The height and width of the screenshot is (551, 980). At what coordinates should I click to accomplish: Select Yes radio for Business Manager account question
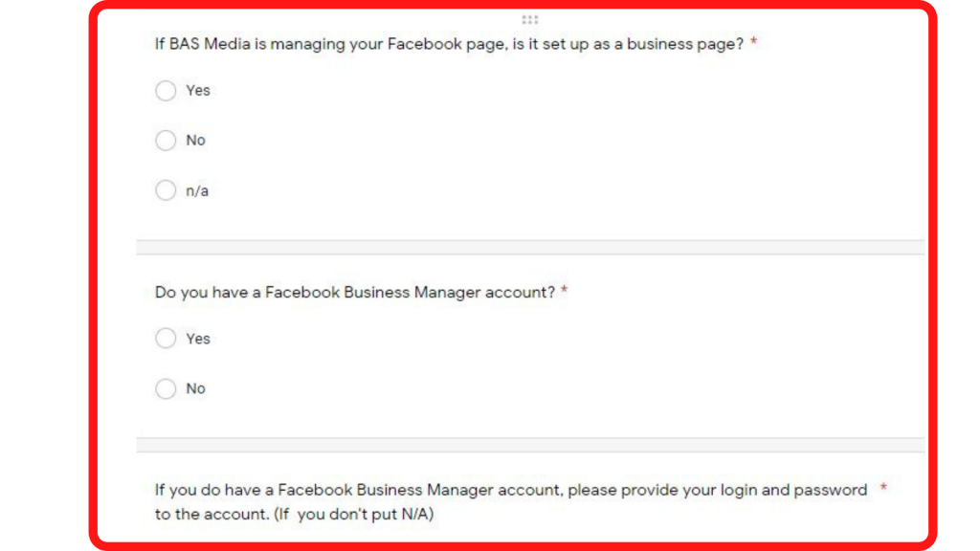[x=166, y=339]
